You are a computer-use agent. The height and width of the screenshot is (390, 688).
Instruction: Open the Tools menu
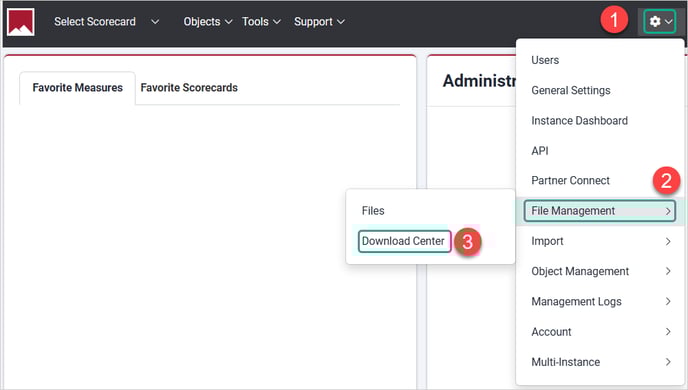(261, 21)
